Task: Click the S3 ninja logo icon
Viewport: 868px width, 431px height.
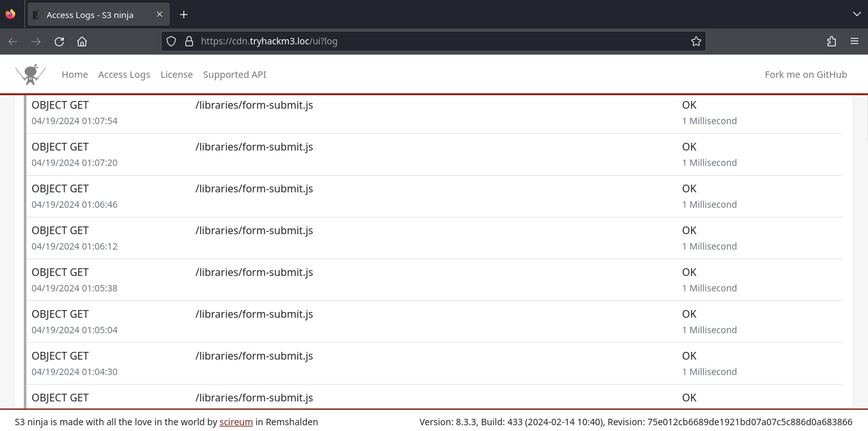Action: (30, 75)
